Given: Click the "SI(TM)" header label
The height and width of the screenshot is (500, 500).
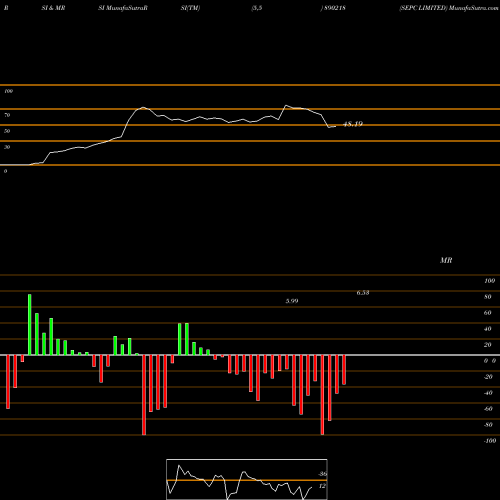Looking at the screenshot, I should (190, 8).
